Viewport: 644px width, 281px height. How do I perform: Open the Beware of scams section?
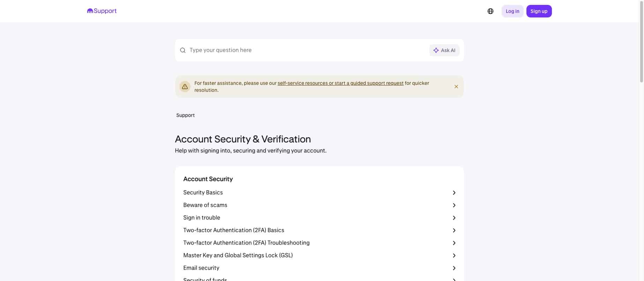(x=319, y=205)
